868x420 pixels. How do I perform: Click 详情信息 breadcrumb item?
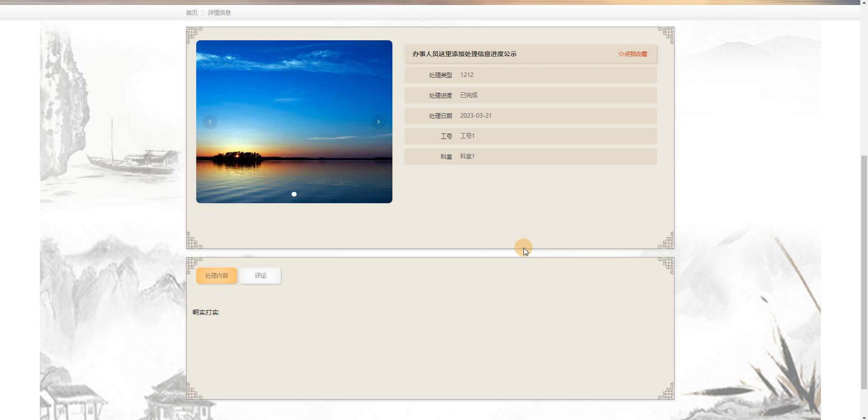pyautogui.click(x=219, y=13)
